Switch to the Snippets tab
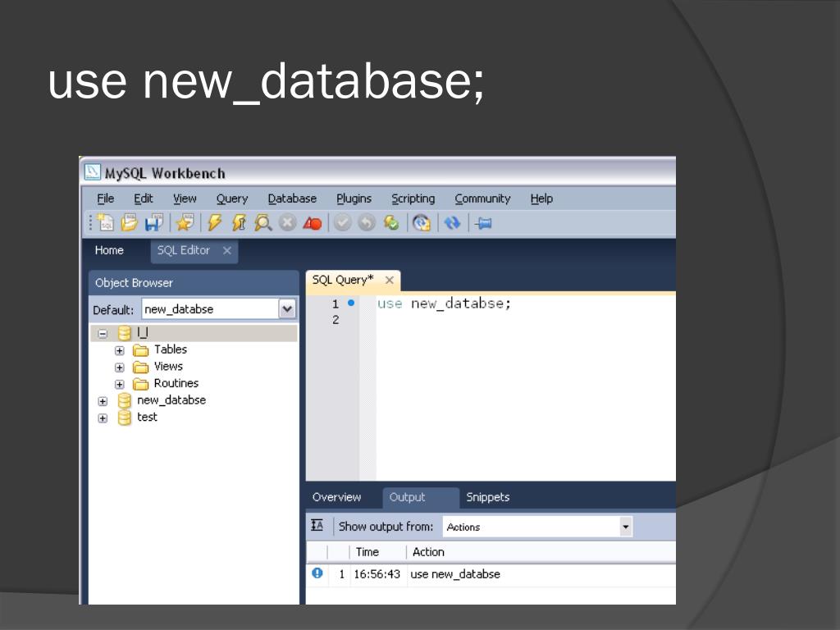This screenshot has width=840, height=630. 487,497
